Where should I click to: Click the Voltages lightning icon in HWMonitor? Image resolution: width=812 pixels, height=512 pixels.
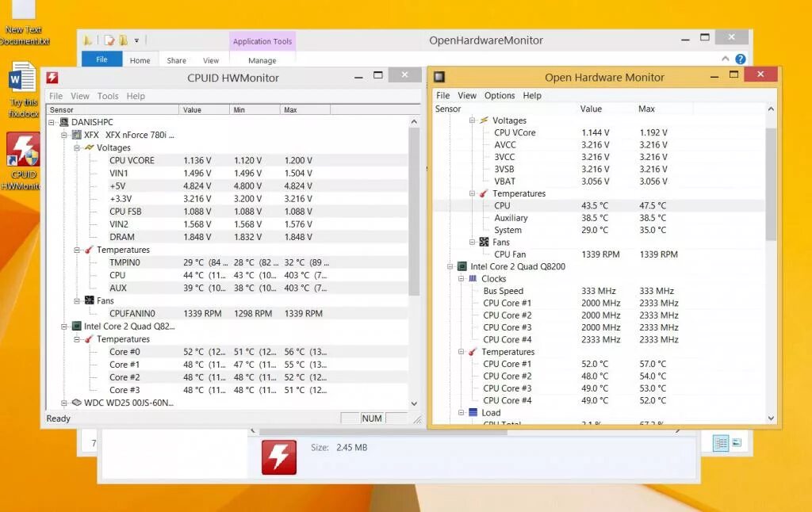(x=89, y=147)
